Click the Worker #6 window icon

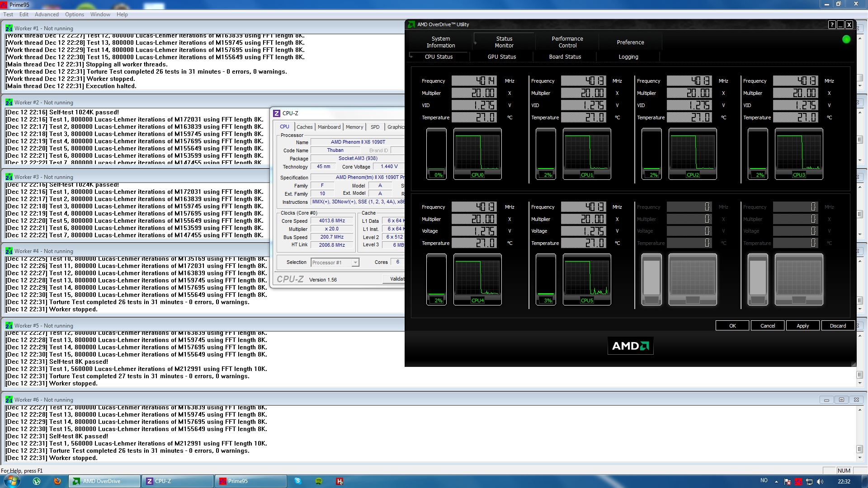[x=9, y=400]
